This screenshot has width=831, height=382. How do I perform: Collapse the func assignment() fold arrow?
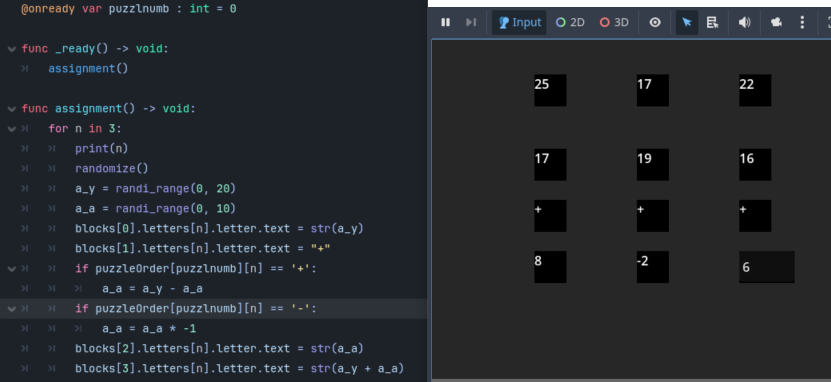coord(12,109)
